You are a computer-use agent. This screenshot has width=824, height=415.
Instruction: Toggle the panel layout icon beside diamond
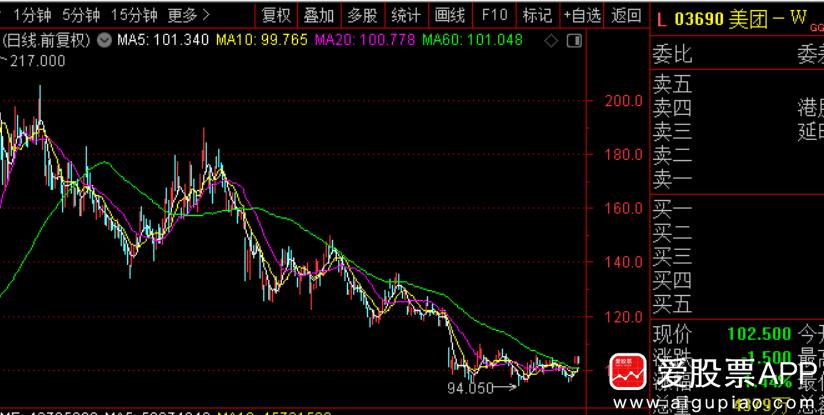tap(574, 41)
